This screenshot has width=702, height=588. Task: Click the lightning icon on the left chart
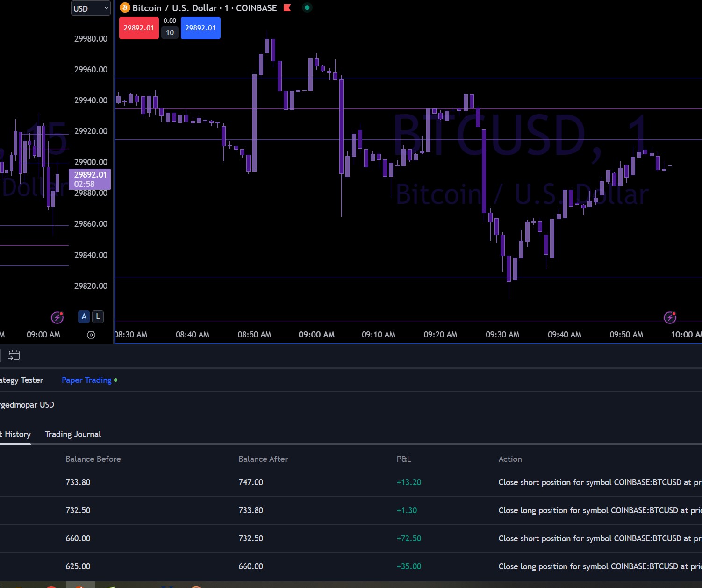(x=57, y=317)
